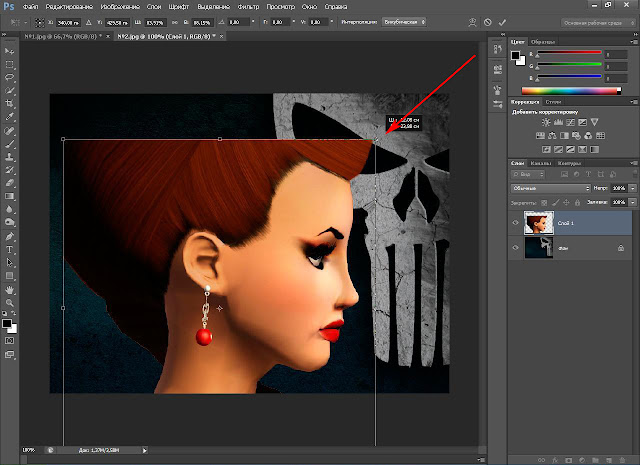The width and height of the screenshot is (640, 465).
Task: Add a Color Balance adjustment
Action: [x=552, y=136]
